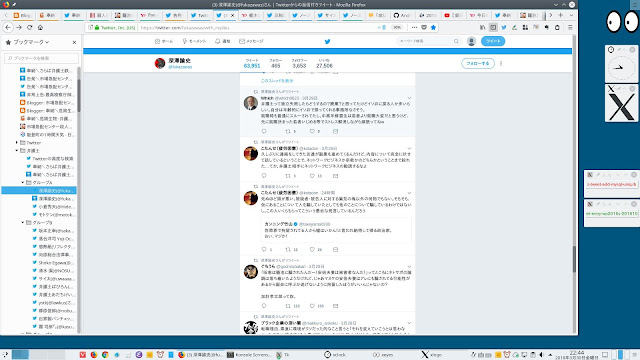640x360 pixels.
Task: Click the フォローする follow button
Action: [x=478, y=63]
